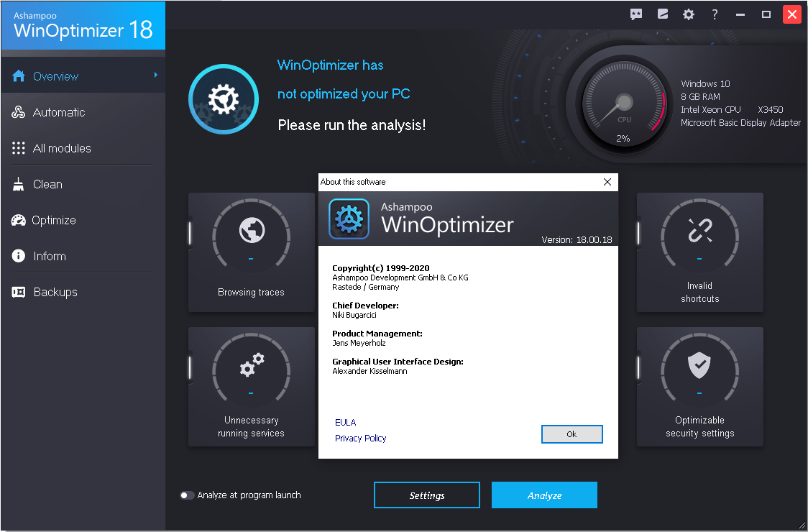Click the Niki Bugarcici developer name
Screen dimensions: 808x532
point(354,315)
